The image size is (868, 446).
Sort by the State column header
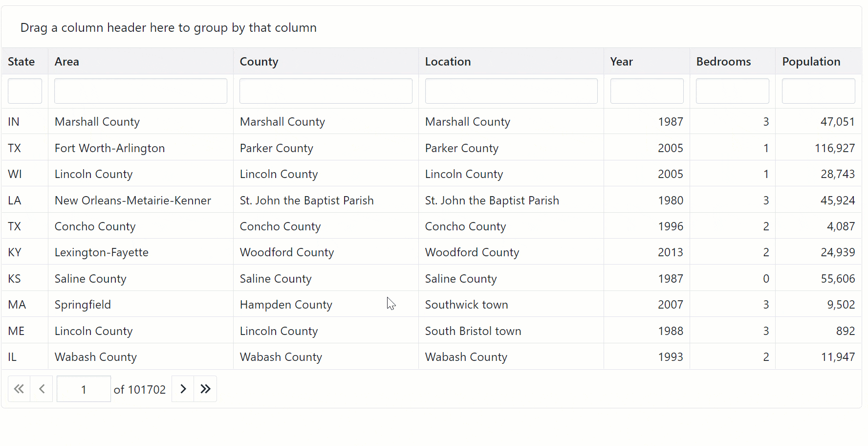point(22,62)
